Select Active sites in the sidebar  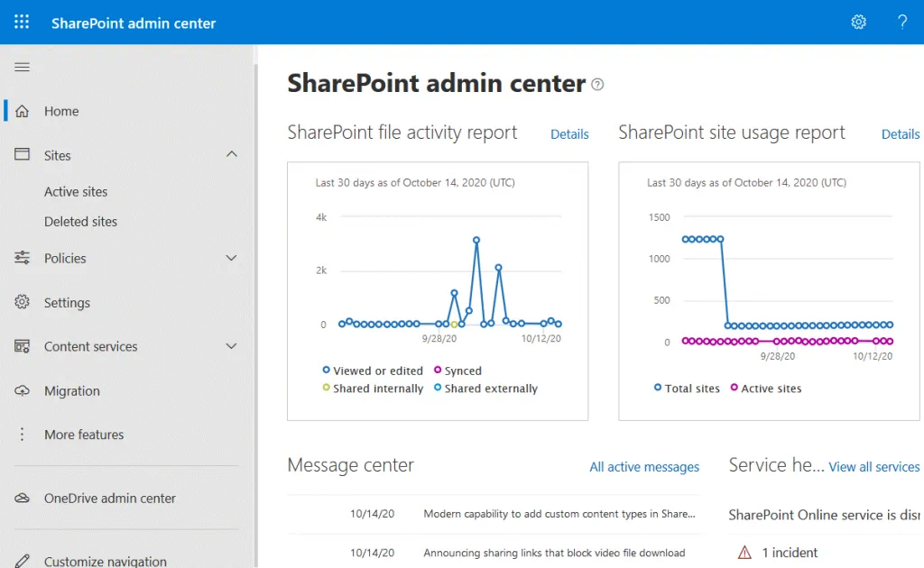pyautogui.click(x=76, y=191)
